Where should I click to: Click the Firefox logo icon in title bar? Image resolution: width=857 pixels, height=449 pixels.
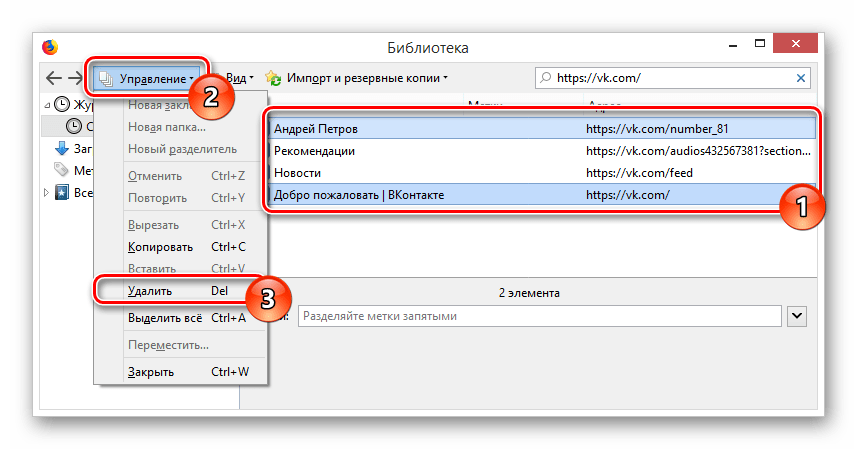click(50, 47)
